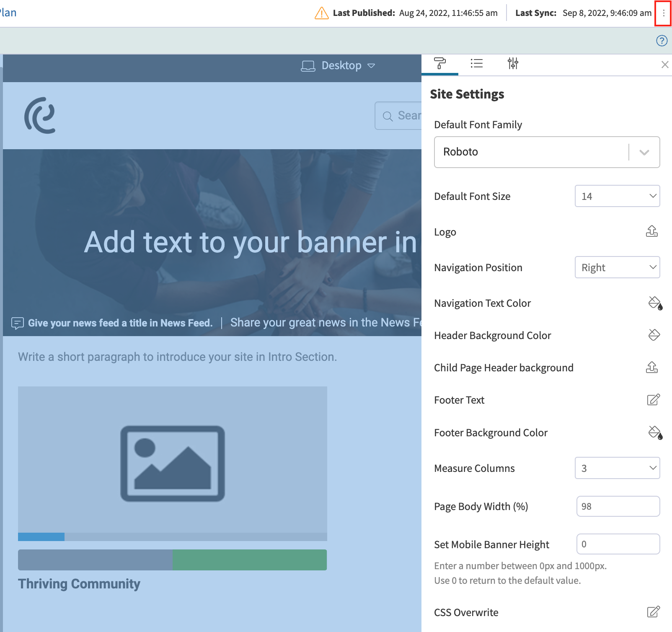Image resolution: width=672 pixels, height=632 pixels.
Task: Pick the Header Background Color
Action: (x=654, y=335)
